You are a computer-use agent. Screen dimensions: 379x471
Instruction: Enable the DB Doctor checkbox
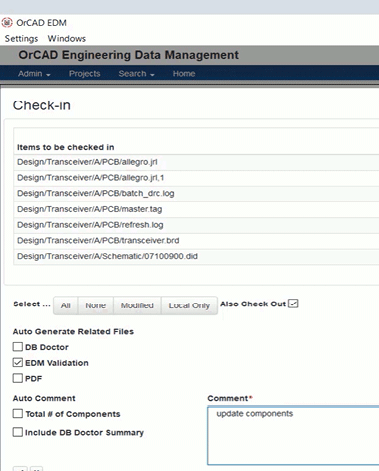click(18, 347)
